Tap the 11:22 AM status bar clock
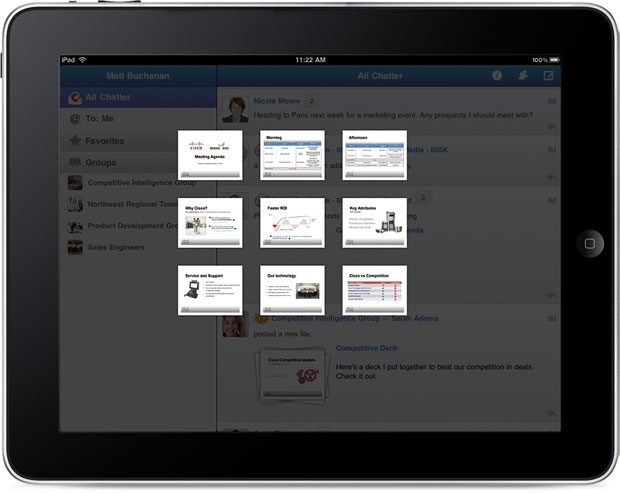 tap(310, 60)
